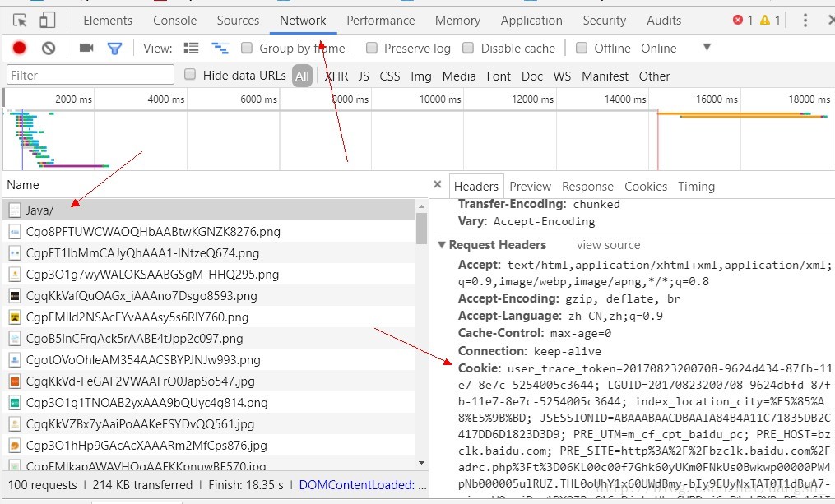This screenshot has width=835, height=504.
Task: Open the Memory tab
Action: [x=457, y=21]
